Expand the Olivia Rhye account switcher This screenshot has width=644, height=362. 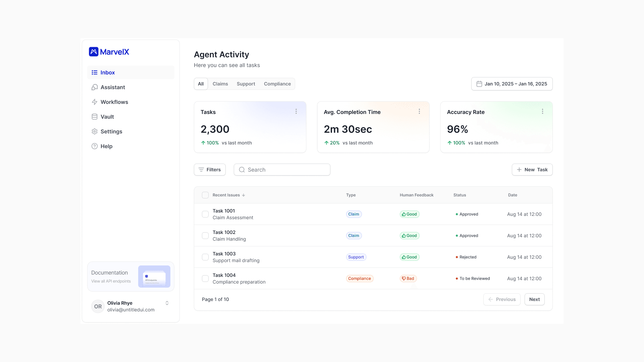tap(167, 303)
